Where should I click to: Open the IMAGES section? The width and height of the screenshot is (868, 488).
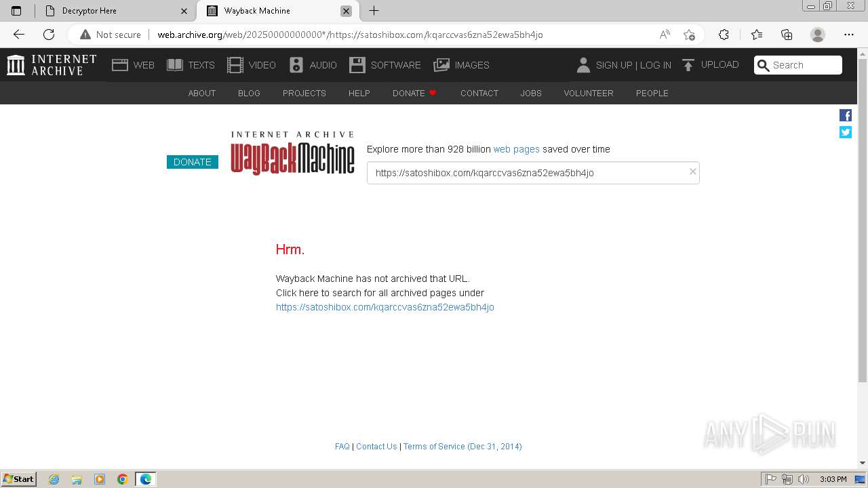pos(461,65)
